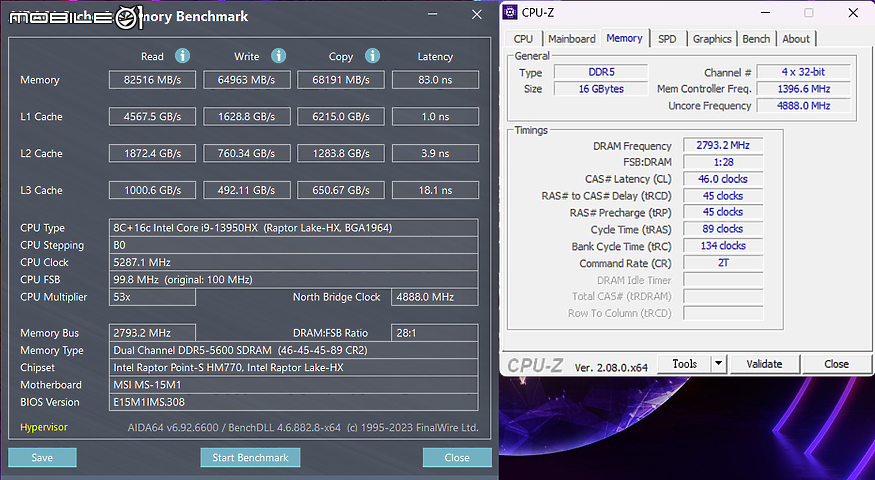Open the Mainboard tab in CPU-Z
This screenshot has height=480, width=875.
tap(571, 39)
